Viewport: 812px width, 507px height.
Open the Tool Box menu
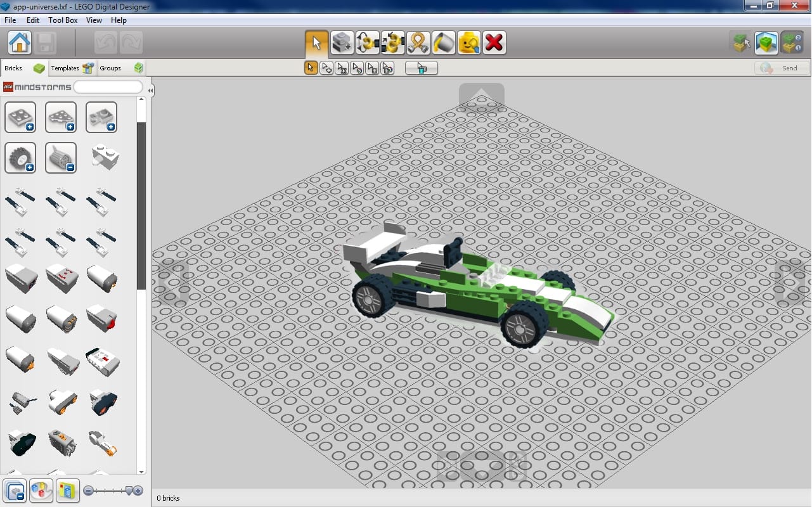tap(63, 20)
